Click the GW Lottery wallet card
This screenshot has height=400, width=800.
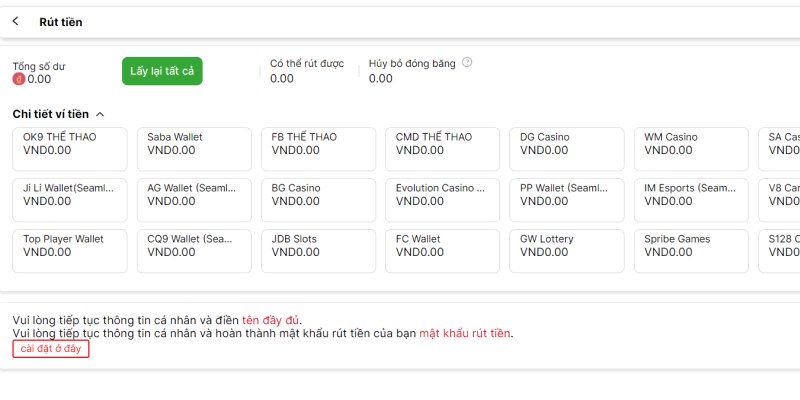click(x=566, y=250)
